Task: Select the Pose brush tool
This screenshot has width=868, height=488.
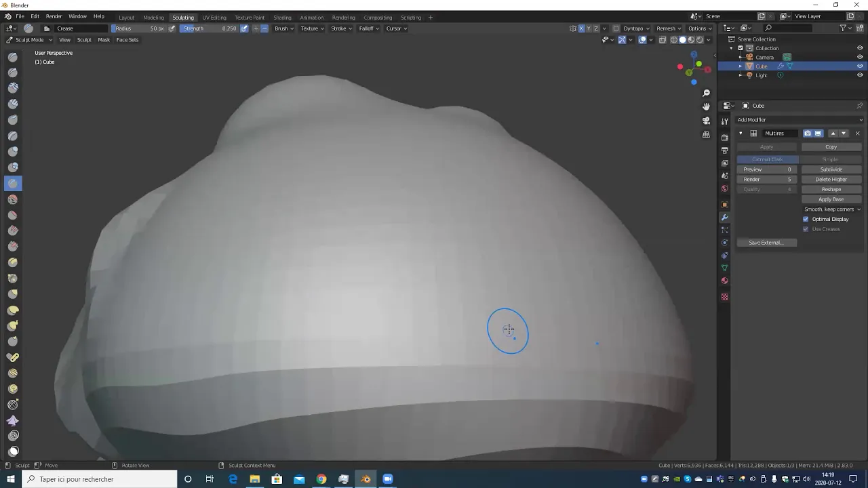Action: (x=13, y=358)
